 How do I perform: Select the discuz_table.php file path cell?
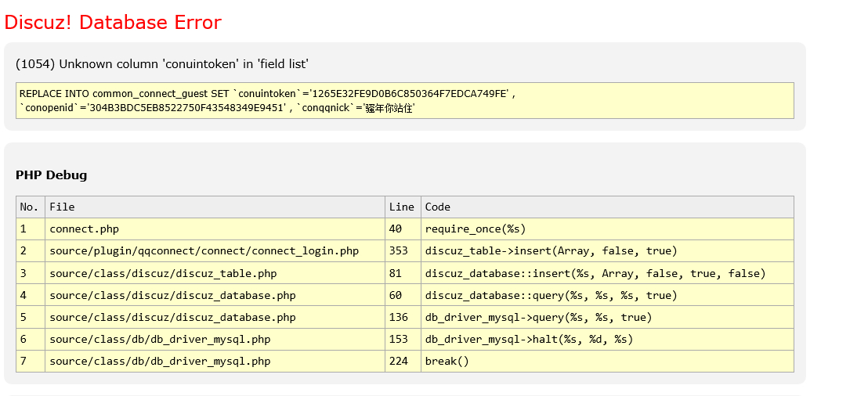tap(163, 273)
